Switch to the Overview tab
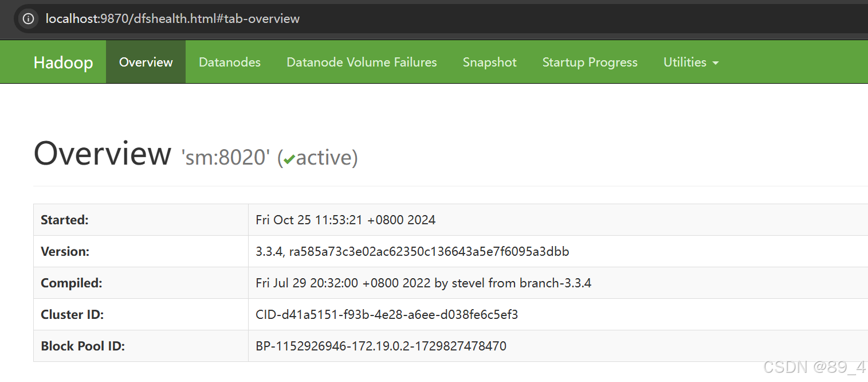868x382 pixels. tap(146, 62)
